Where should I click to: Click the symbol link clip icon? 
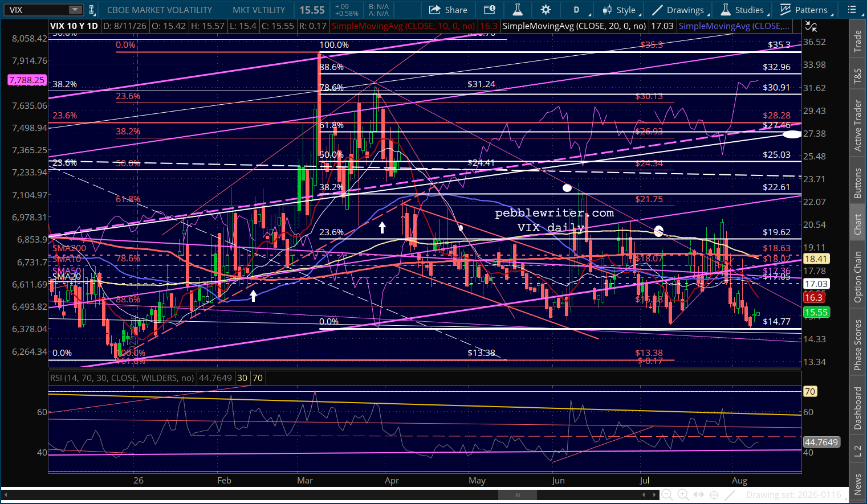(92, 10)
